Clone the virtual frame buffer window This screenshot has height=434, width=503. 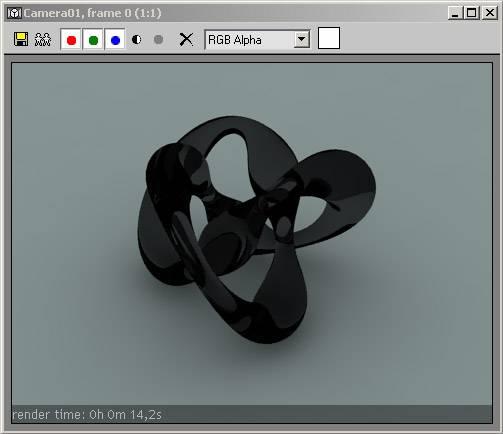43,39
